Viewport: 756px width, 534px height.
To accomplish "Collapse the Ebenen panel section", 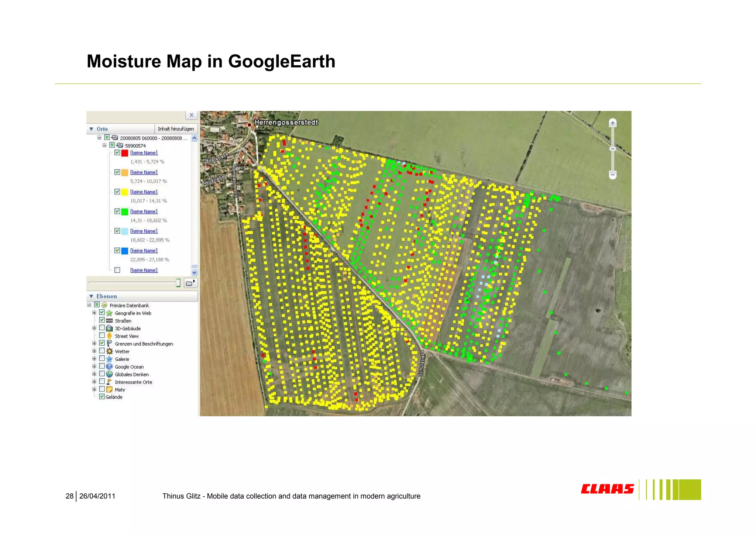I will (91, 296).
